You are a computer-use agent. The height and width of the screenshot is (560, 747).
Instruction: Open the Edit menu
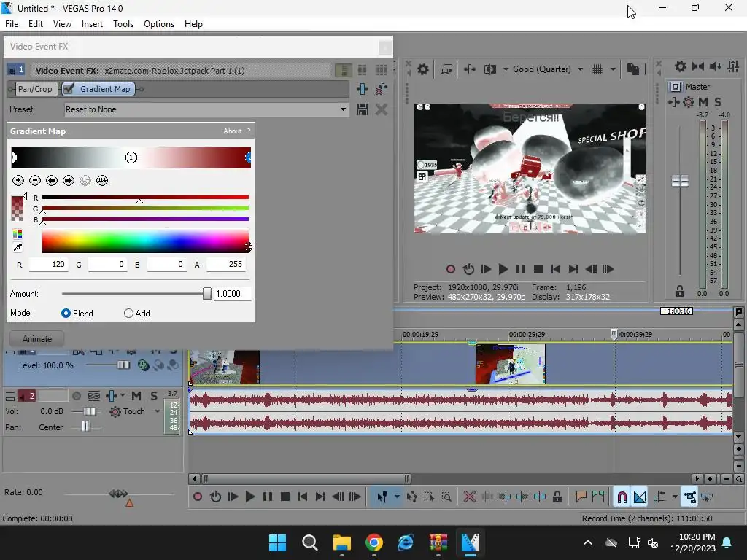35,24
